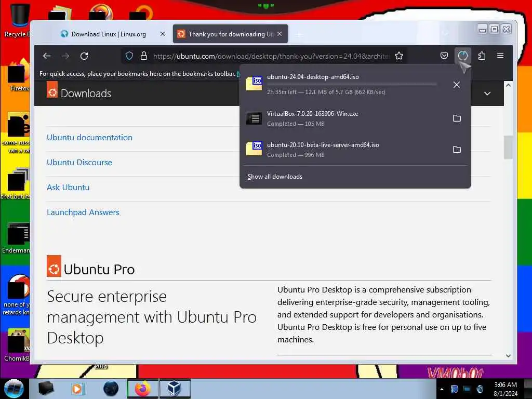
Task: Expand the Downloads page header chevron
Action: 487,94
